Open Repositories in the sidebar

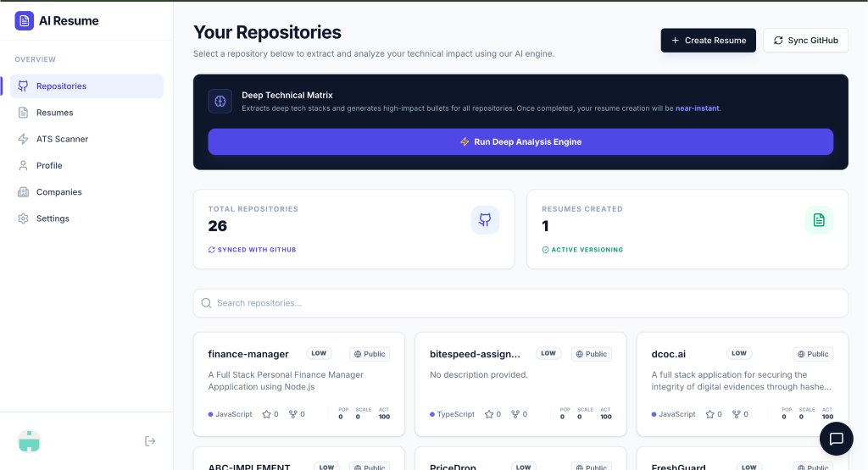(x=86, y=86)
